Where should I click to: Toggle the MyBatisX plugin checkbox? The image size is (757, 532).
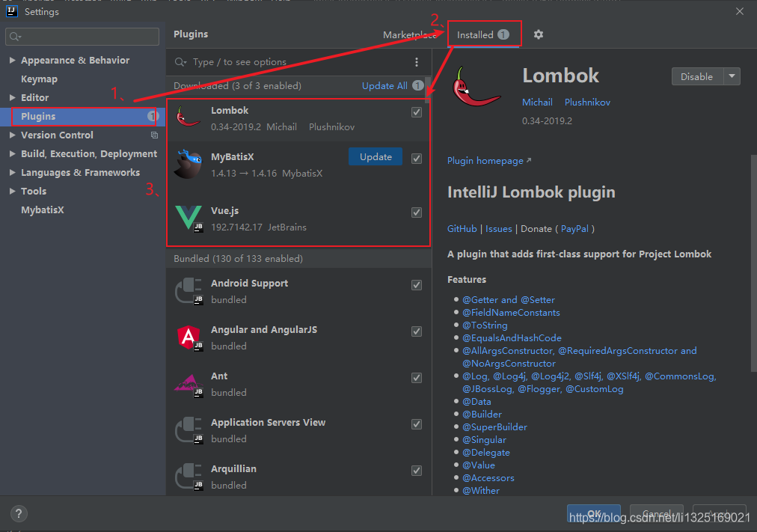(417, 159)
